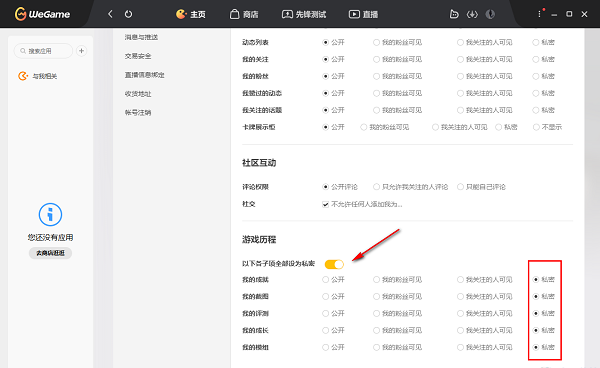The width and height of the screenshot is (600, 368).
Task: Click the icon left of the download icon
Action: pyautogui.click(x=454, y=14)
